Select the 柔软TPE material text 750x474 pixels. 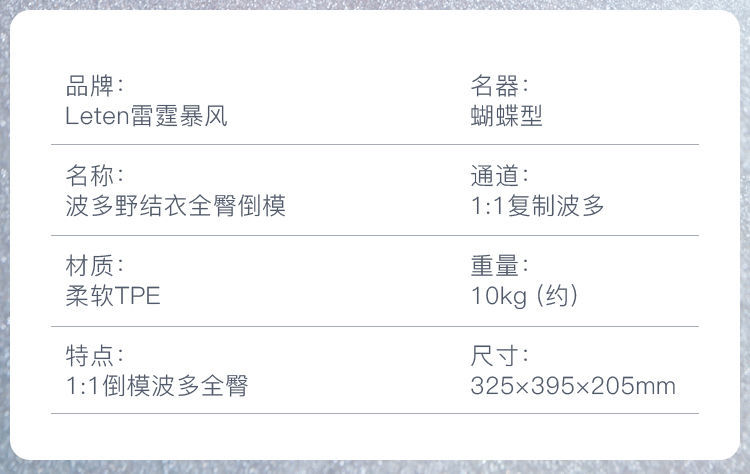[x=113, y=296]
